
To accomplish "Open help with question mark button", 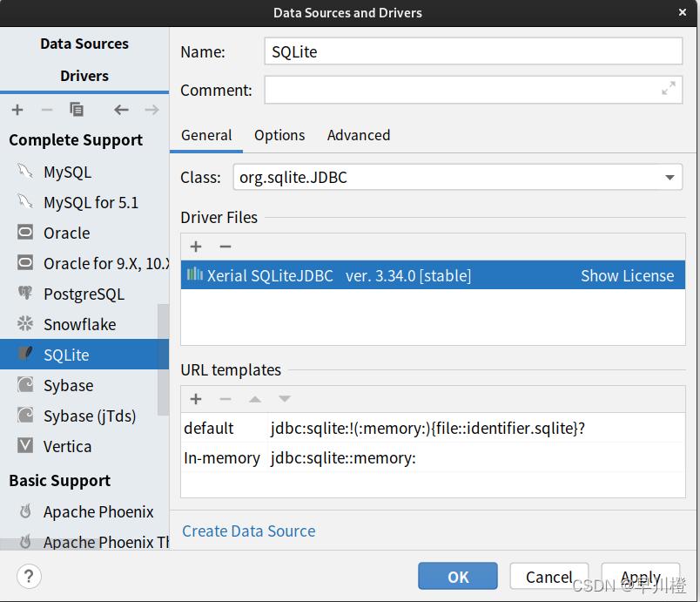I will tap(29, 576).
